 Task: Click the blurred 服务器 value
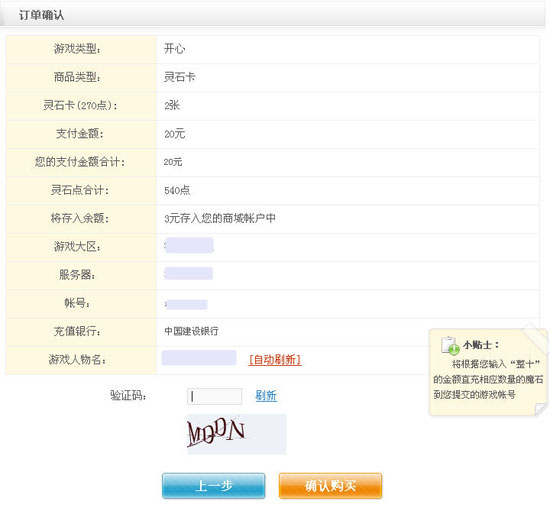[188, 273]
